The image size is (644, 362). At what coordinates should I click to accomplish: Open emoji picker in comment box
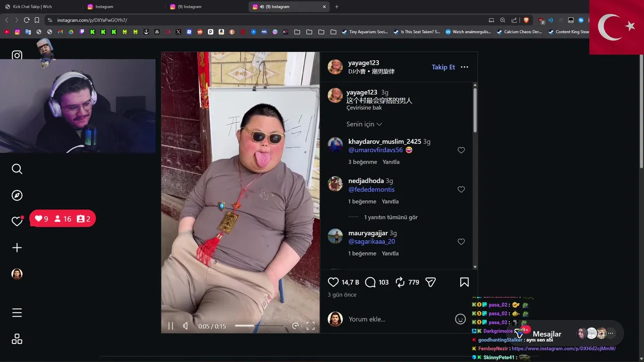[x=460, y=319]
